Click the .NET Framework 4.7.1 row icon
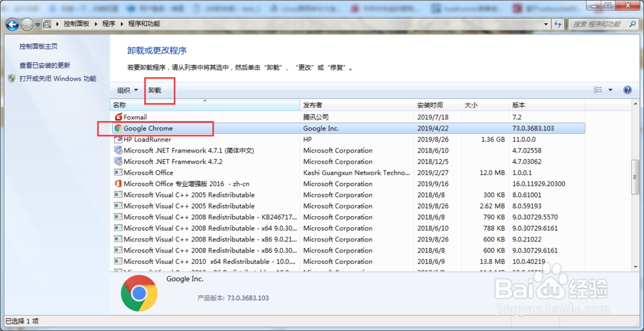 pos(118,150)
